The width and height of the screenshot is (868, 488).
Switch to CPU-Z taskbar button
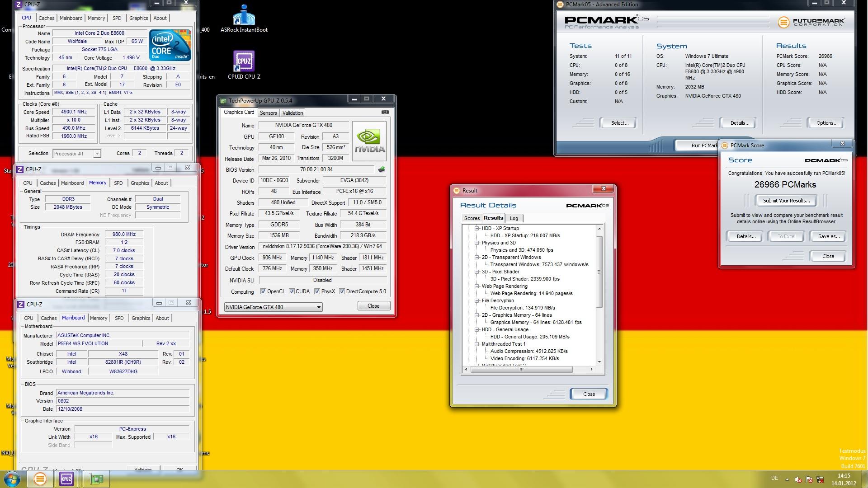click(x=66, y=479)
